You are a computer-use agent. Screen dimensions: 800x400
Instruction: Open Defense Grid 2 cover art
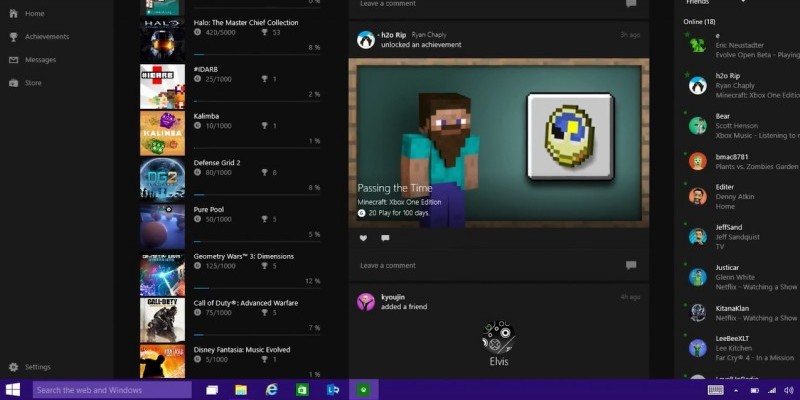(x=162, y=180)
